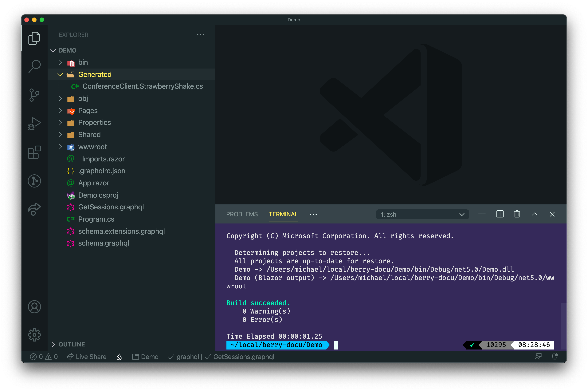Screen dimensions: 588x391
Task: Open the Source Control view
Action: pyautogui.click(x=34, y=95)
